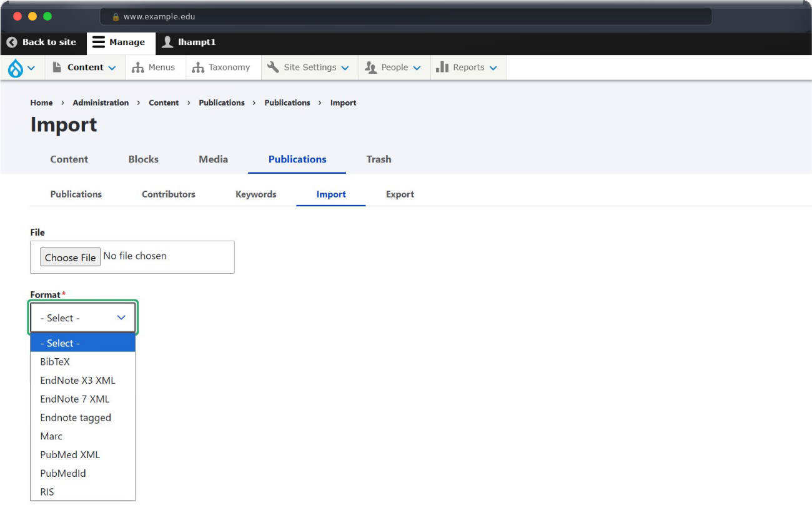Open the Keywords secondary tab
812x525 pixels.
click(255, 194)
